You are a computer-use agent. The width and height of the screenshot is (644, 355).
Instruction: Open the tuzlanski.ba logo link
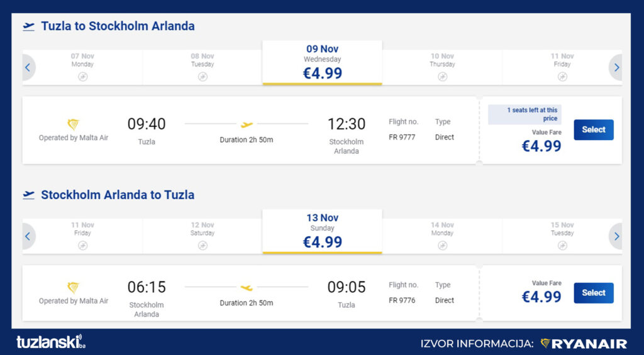click(x=51, y=342)
